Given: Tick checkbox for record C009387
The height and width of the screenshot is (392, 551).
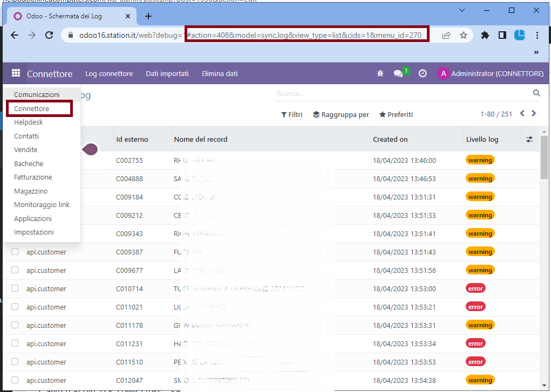Looking at the screenshot, I should coord(15,252).
